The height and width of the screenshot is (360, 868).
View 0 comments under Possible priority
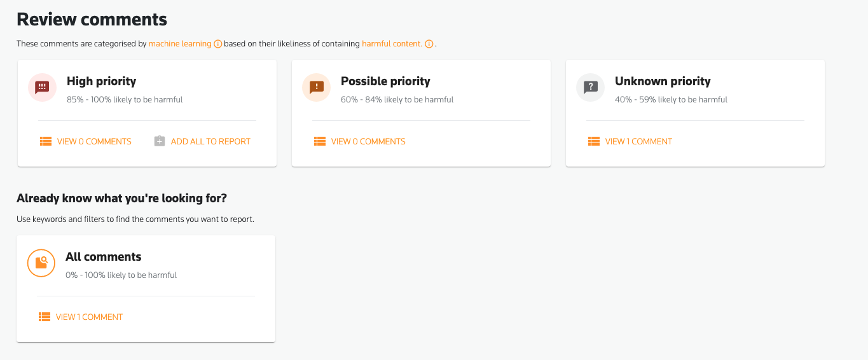click(x=368, y=141)
